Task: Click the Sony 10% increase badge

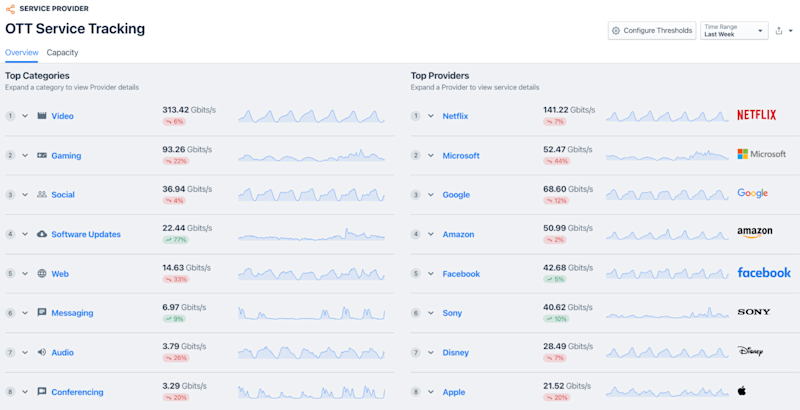Action: click(556, 319)
